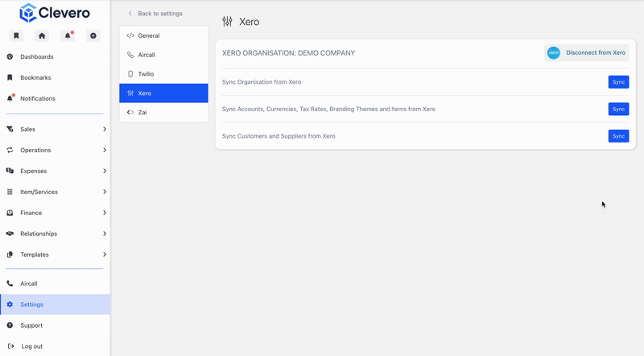Expand the Item/Services menu chevron

[105, 192]
